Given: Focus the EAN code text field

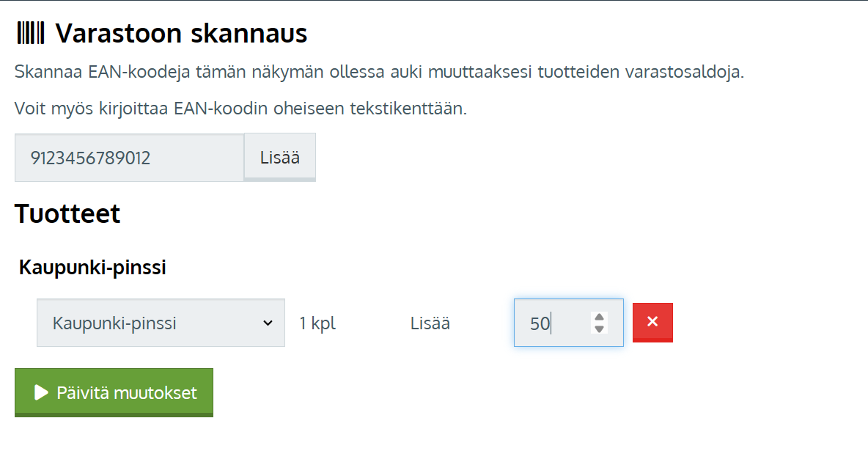Looking at the screenshot, I should click(129, 157).
